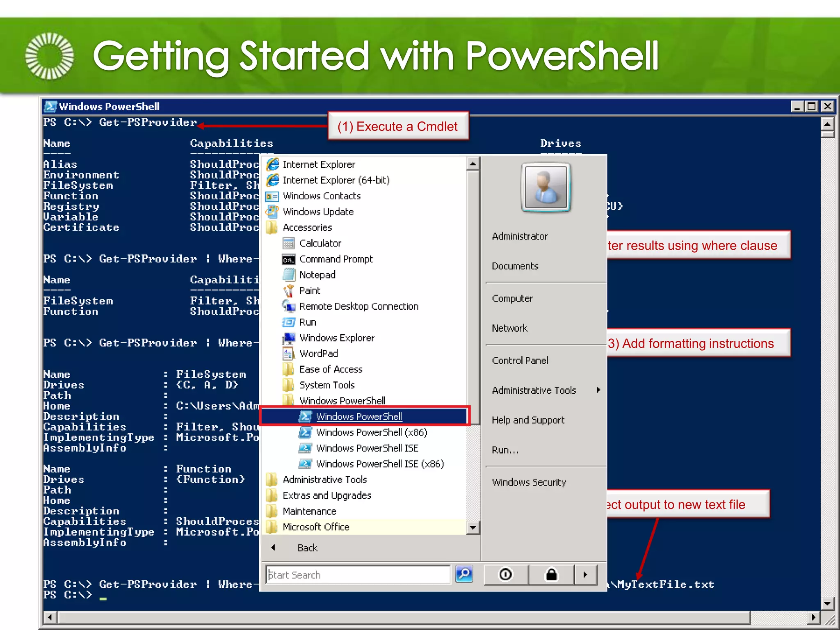Click the Start Search input field

click(358, 575)
